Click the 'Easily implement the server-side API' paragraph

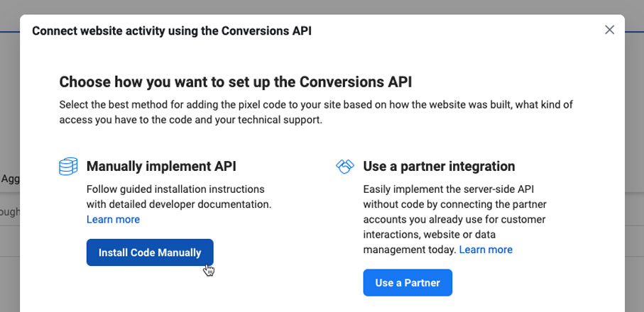tap(454, 219)
